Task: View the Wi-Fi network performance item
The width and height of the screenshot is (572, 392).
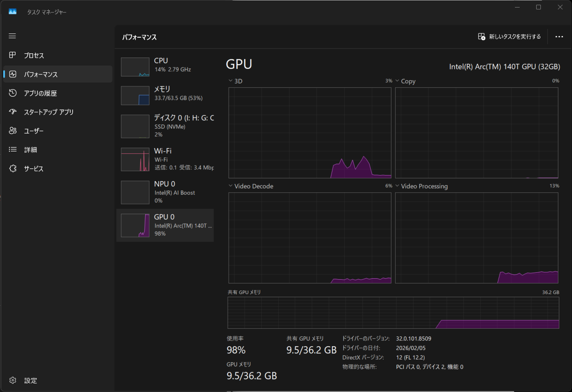Action: 165,159
